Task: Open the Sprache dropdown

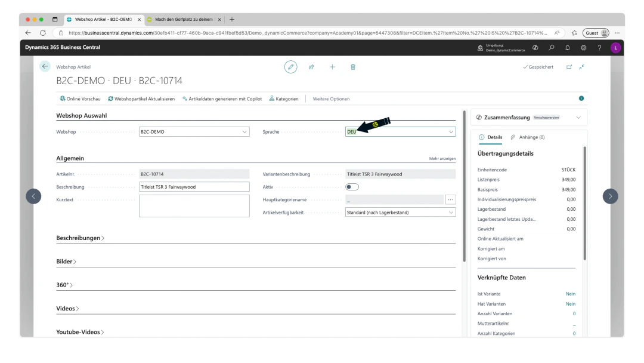Action: pyautogui.click(x=400, y=131)
